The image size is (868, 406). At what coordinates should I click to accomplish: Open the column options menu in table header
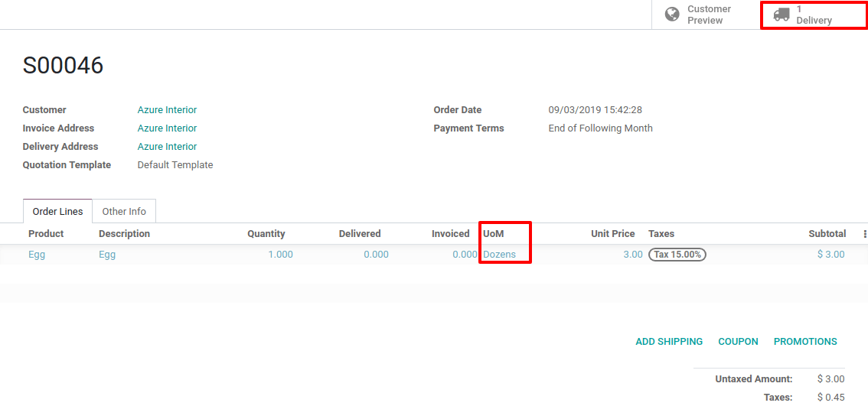pyautogui.click(x=865, y=234)
